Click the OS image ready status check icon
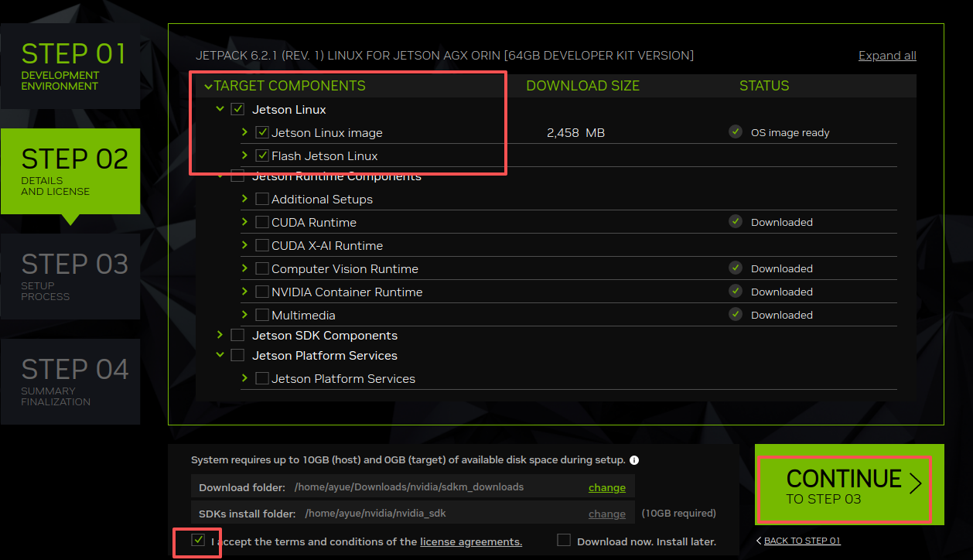 pyautogui.click(x=736, y=132)
